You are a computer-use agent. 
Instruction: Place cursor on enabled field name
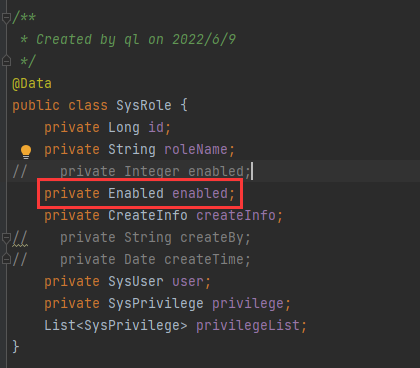tap(200, 193)
